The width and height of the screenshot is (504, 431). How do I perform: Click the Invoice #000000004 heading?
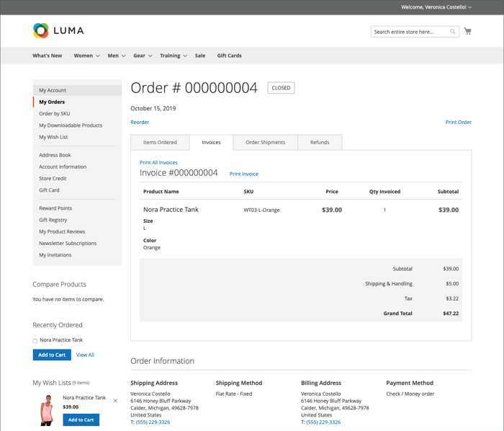[x=179, y=173]
